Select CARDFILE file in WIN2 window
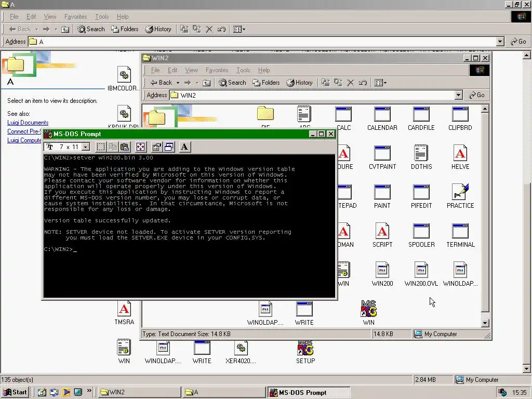The height and width of the screenshot is (399, 532). click(x=421, y=119)
